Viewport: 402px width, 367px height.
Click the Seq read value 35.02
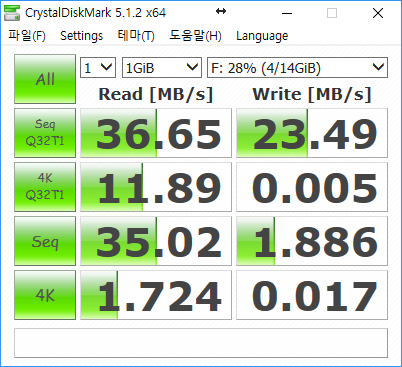click(156, 241)
